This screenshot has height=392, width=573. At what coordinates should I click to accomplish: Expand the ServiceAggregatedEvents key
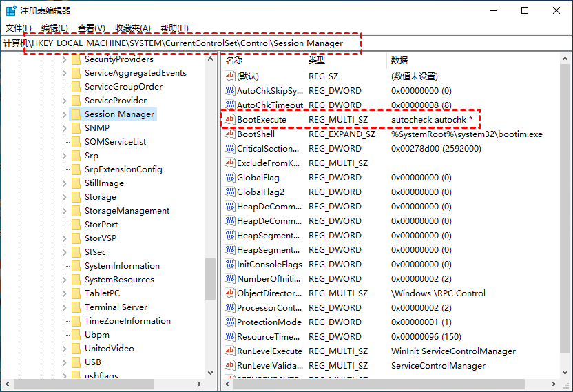coord(64,73)
